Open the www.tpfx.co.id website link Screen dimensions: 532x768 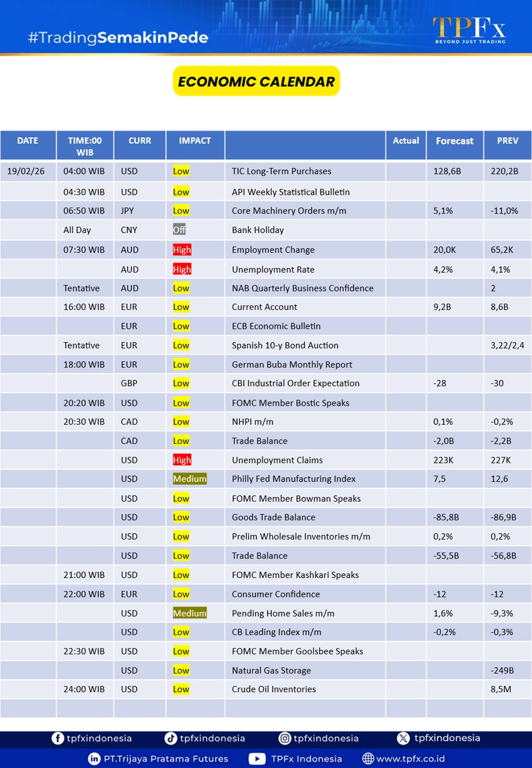tap(410, 759)
